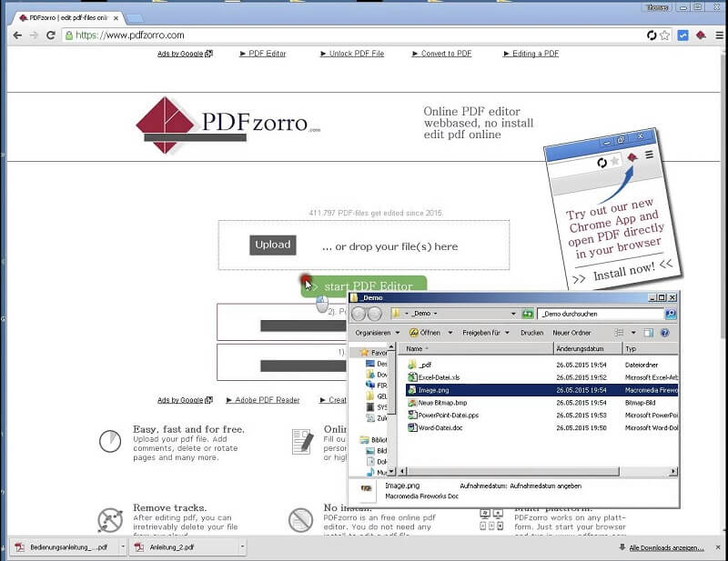
Task: Open the Chrome menu icon at top right
Action: point(719,35)
